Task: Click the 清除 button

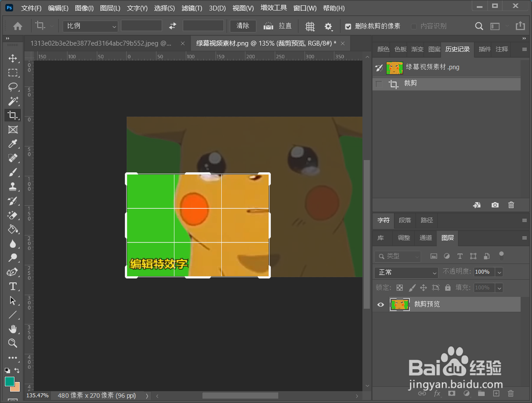Action: tap(243, 26)
